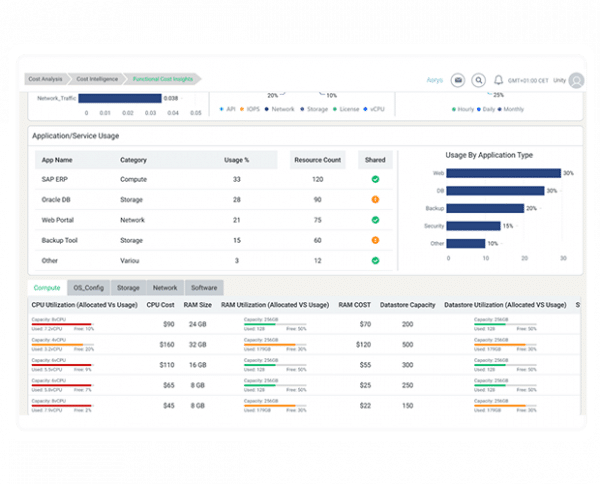Go to Cost Analysis breadcrumb

[x=45, y=79]
